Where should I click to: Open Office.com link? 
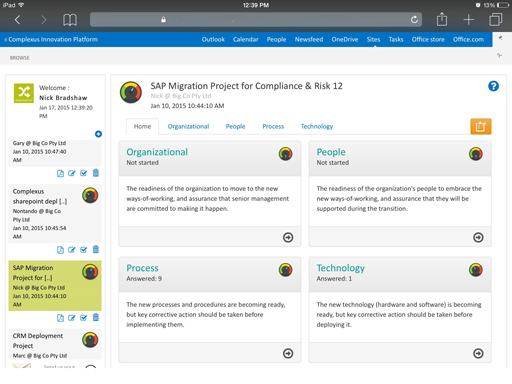coord(468,39)
